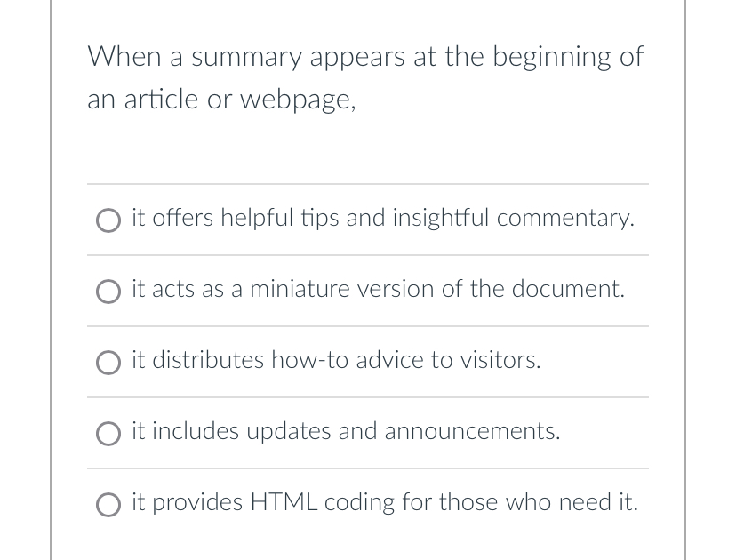Screen dimensions: 736x560
Task: Click the word 'summary' in the question
Action: pos(247,58)
